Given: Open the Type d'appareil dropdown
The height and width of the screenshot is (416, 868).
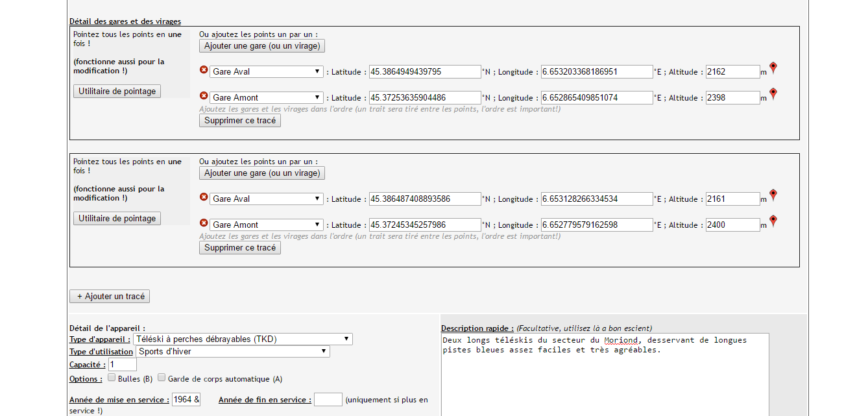Looking at the screenshot, I should click(243, 339).
